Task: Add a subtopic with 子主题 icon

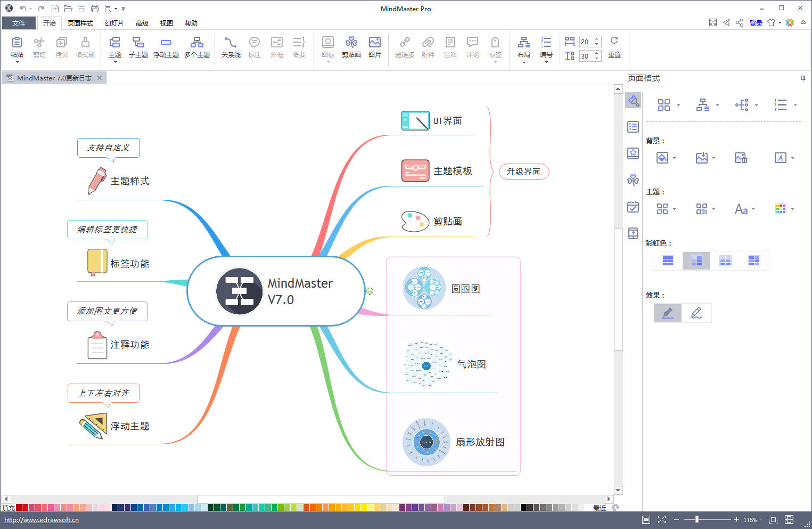Action: [138, 43]
